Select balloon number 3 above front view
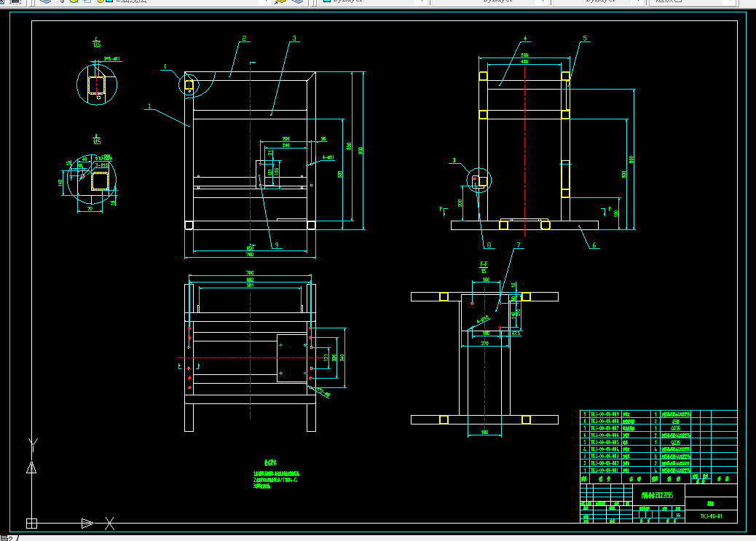Image resolution: width=756 pixels, height=541 pixels. [x=294, y=38]
